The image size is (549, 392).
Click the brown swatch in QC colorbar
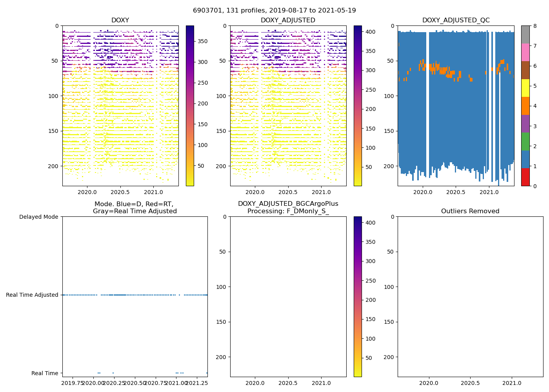pos(525,70)
